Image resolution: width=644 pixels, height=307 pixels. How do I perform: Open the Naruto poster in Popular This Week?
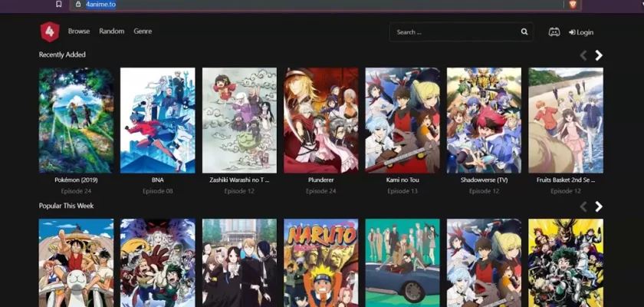click(x=320, y=263)
